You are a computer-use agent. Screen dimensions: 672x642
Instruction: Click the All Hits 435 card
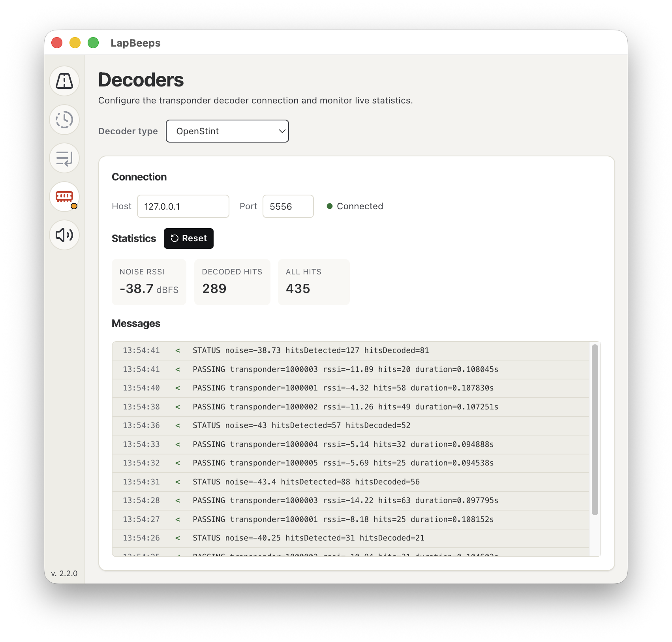click(314, 282)
